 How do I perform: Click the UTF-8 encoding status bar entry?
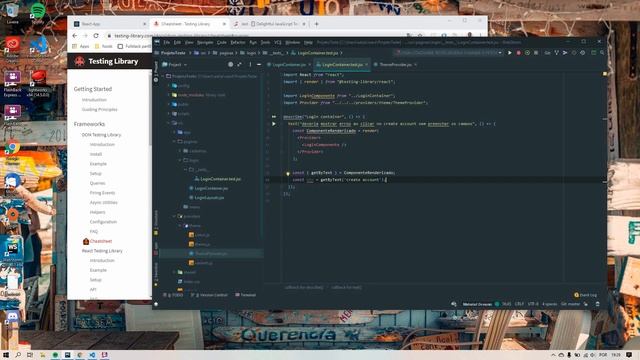(533, 304)
